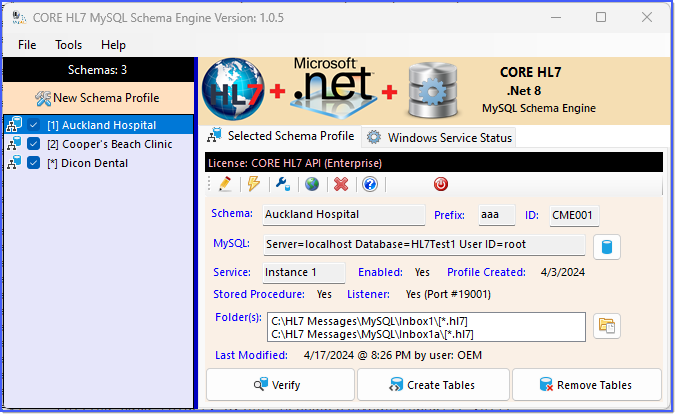The width and height of the screenshot is (677, 416).
Task: Click the blue wrench configuration icon
Action: point(283,184)
